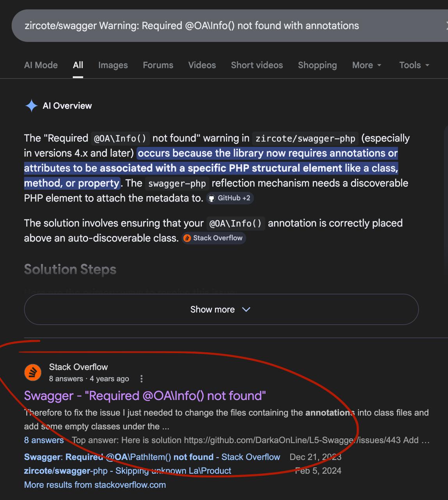Click the search query input field
Viewport: 448px width, 500px height.
(230, 26)
